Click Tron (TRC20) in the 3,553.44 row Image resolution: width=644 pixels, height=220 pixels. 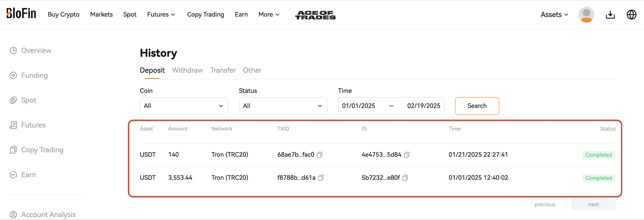click(x=230, y=178)
